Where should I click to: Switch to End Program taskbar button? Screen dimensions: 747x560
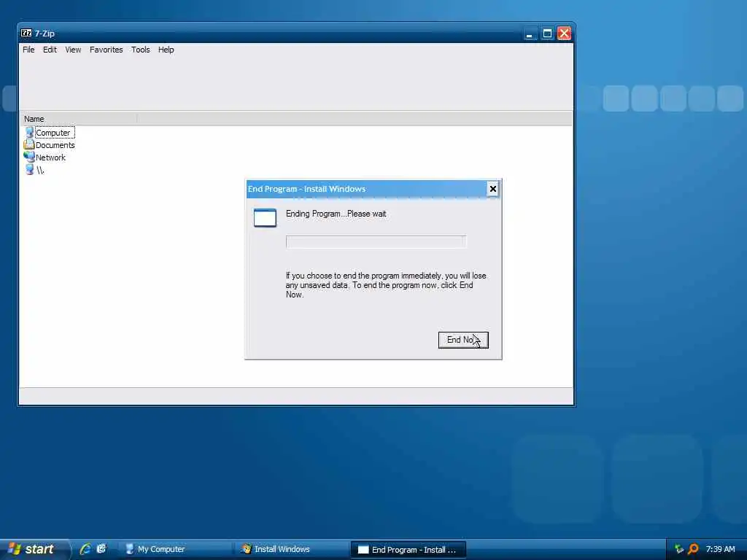tap(409, 550)
